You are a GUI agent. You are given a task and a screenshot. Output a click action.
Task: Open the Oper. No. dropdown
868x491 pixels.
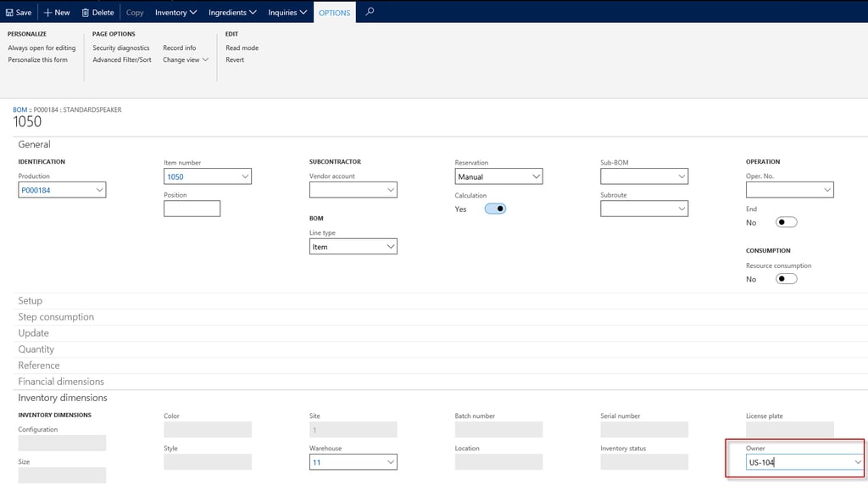coord(827,190)
